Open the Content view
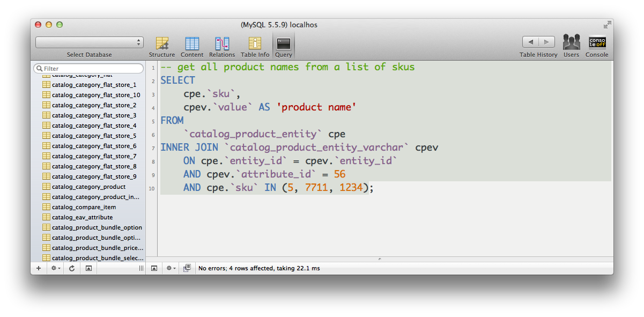644x317 pixels. [x=192, y=47]
